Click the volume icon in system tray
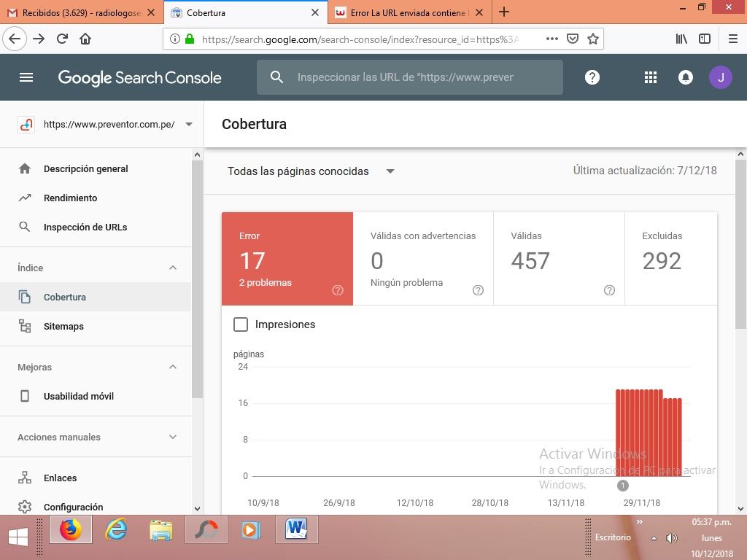Image resolution: width=747 pixels, height=560 pixels. [671, 538]
